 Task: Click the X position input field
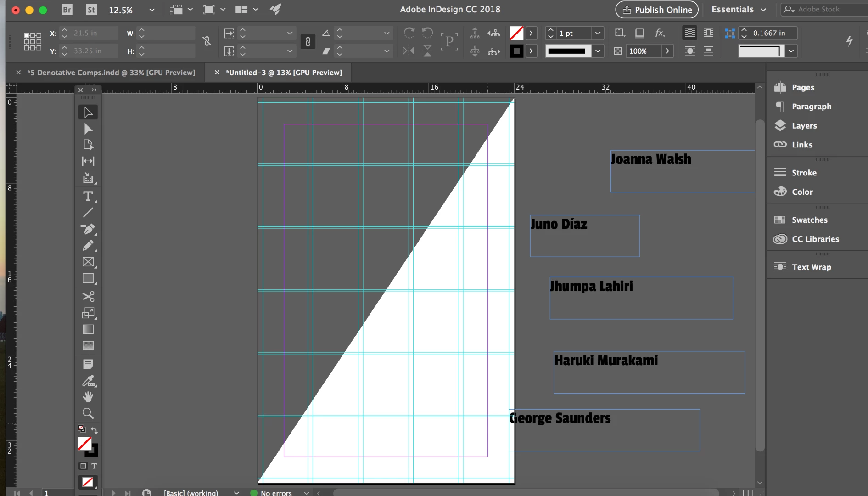94,33
